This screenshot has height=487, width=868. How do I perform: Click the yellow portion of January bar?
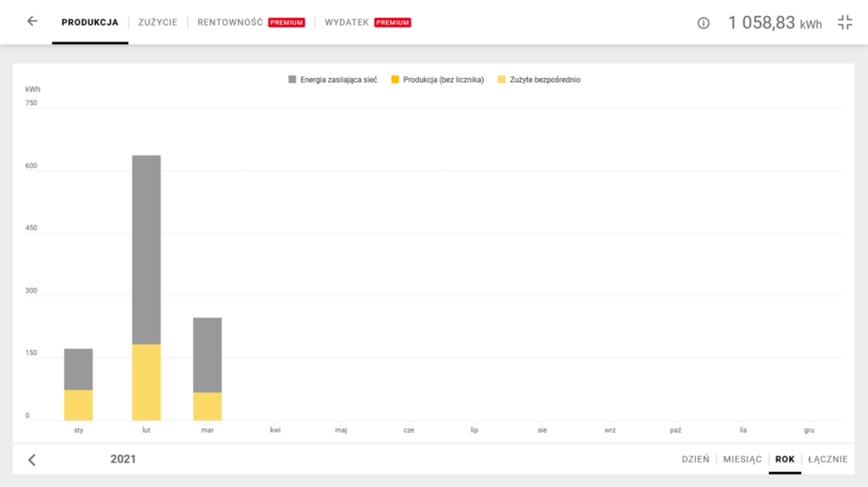tap(78, 405)
